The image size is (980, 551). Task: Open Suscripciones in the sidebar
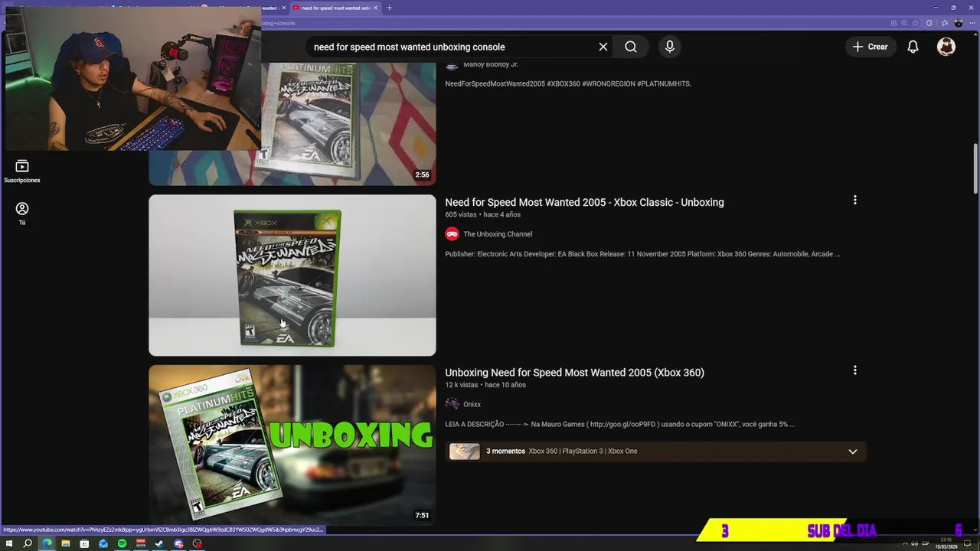pos(22,171)
